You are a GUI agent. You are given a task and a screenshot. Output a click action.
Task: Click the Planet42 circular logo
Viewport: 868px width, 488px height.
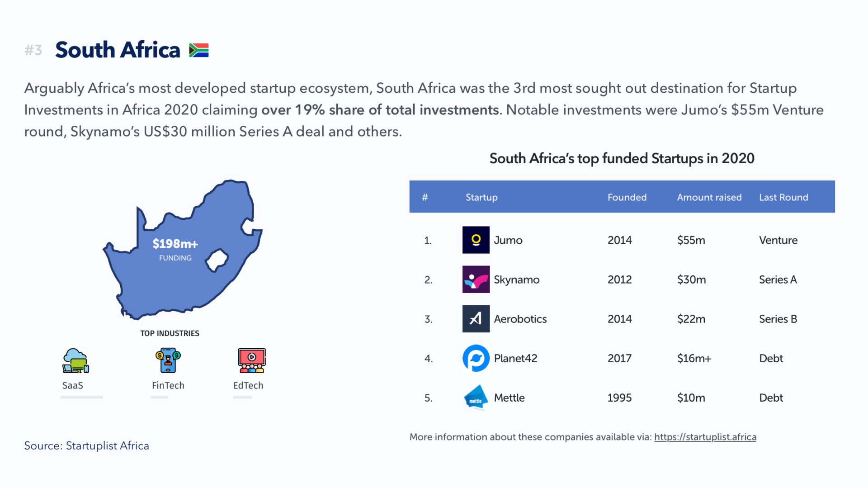(x=476, y=358)
